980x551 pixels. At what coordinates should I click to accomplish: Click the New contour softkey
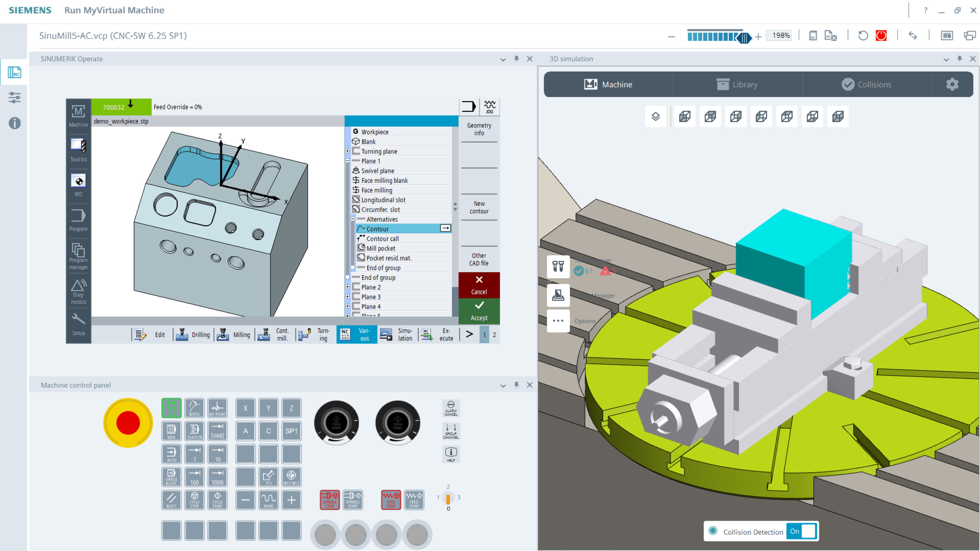(x=479, y=207)
